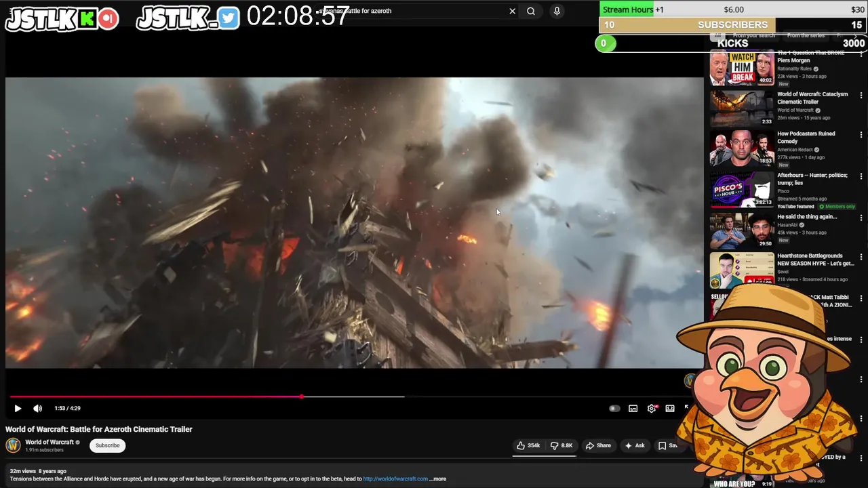This screenshot has height=488, width=868.
Task: Open Hearthstone Battlegrounds stream thumbnail
Action: point(742,270)
